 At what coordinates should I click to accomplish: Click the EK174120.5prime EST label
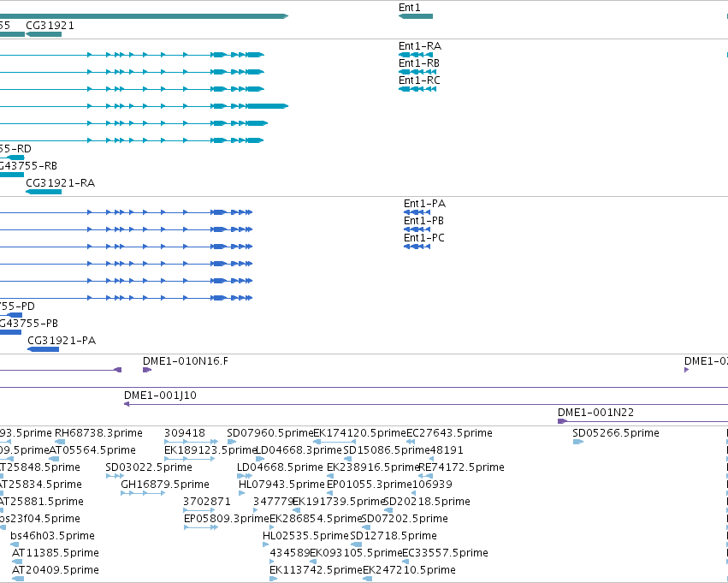(360, 433)
